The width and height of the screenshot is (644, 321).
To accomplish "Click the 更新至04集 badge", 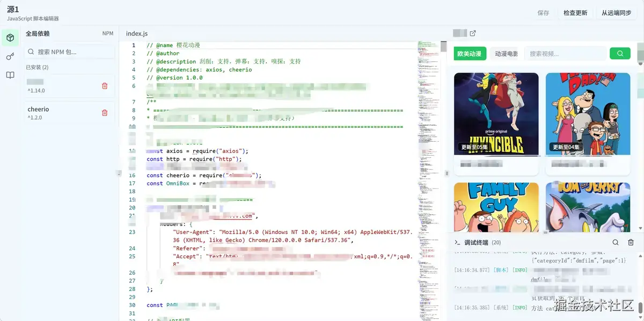I will pos(566,147).
